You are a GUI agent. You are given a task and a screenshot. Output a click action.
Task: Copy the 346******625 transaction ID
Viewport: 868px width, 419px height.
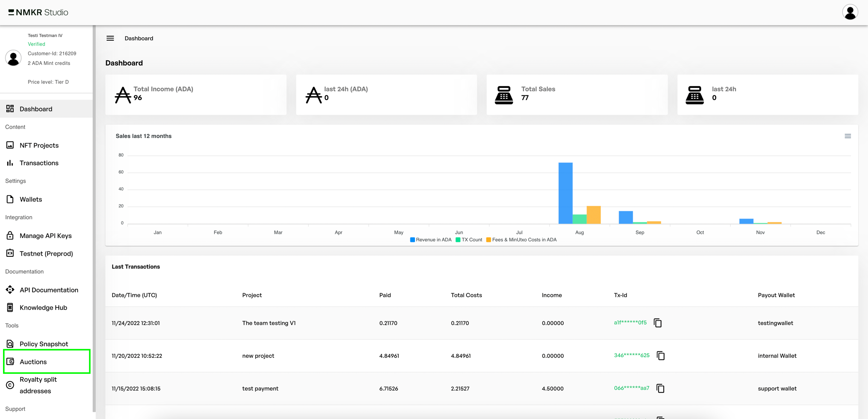point(660,356)
